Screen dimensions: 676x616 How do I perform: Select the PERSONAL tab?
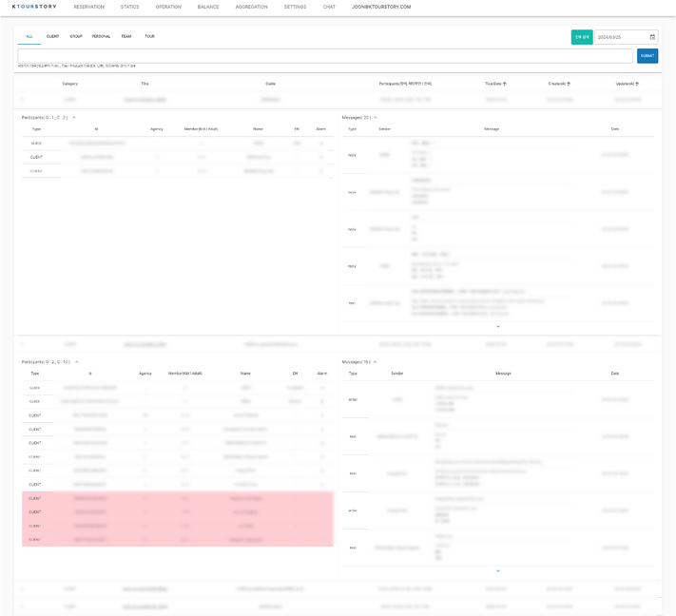click(x=101, y=36)
